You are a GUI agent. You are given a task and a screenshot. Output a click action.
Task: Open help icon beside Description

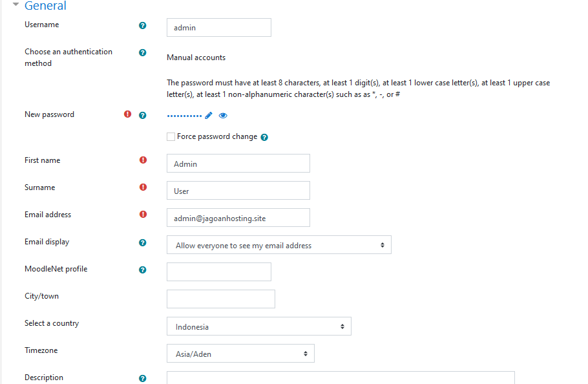(x=143, y=378)
